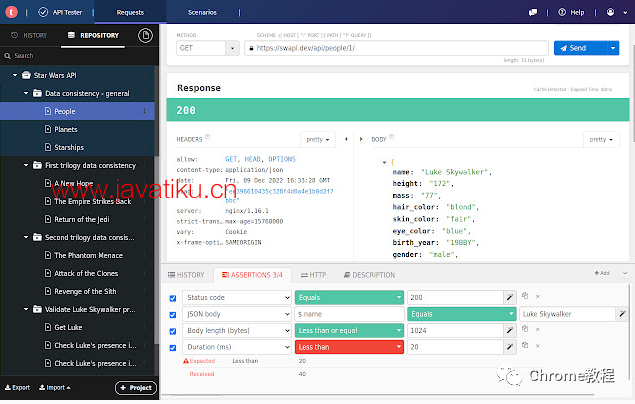
Task: Click the + Project button
Action: (x=136, y=387)
